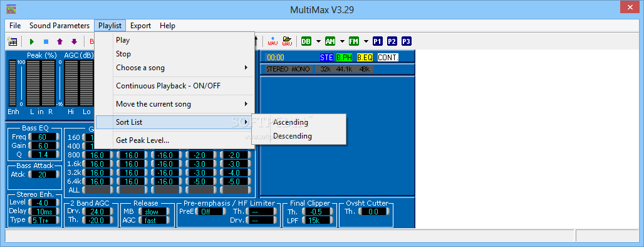Viewport: 644px width, 247px height.
Task: Click the -16.0 value in the 6.4k row
Action: (x=167, y=181)
